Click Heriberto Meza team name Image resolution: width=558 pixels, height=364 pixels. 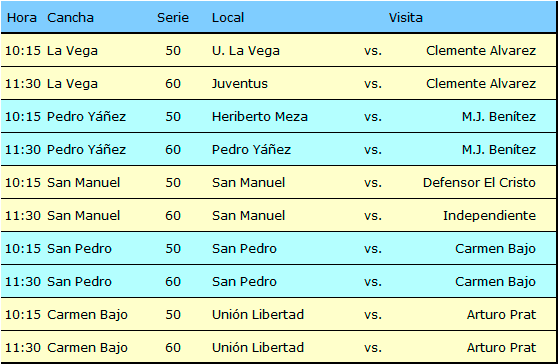pyautogui.click(x=259, y=117)
